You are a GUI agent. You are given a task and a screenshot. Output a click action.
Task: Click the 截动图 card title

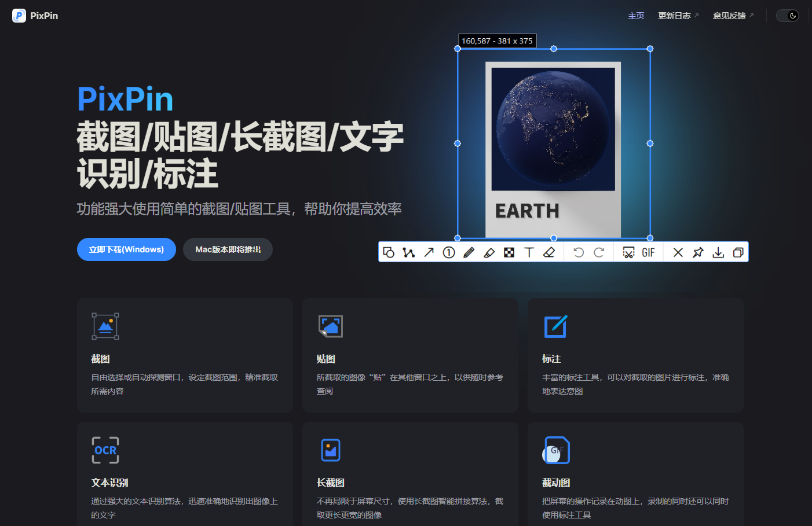tap(556, 483)
